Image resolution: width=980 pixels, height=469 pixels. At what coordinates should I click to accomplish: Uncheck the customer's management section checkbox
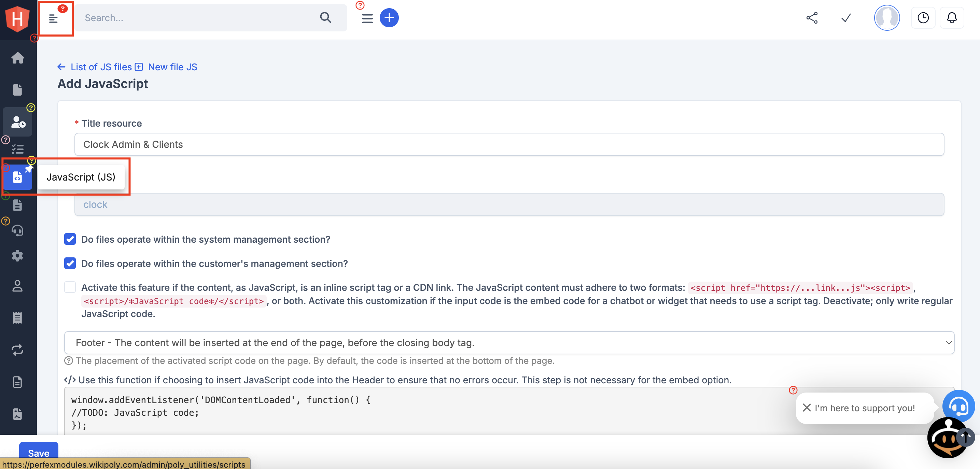click(x=70, y=264)
